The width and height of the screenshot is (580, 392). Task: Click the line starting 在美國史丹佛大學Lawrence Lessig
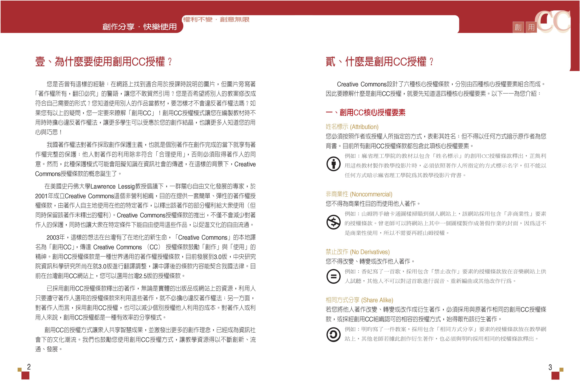tap(150, 186)
